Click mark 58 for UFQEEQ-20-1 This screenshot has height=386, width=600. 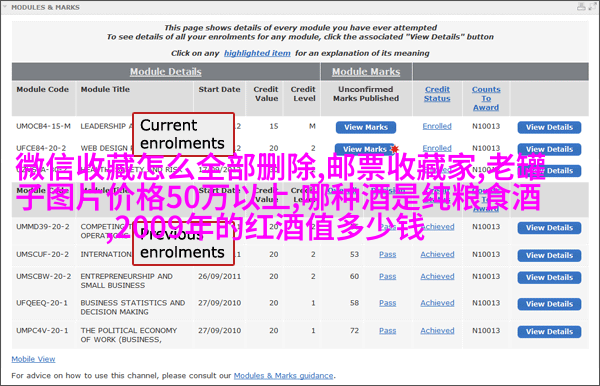[354, 303]
